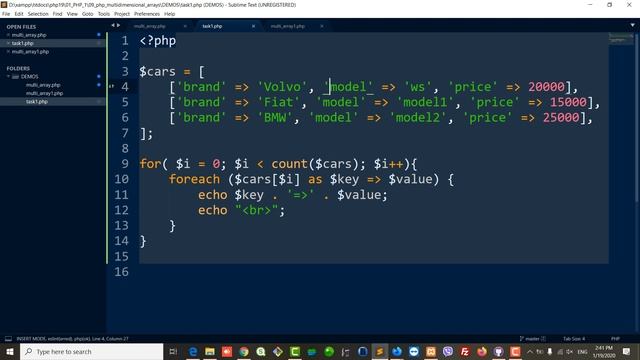Collapse the DEMOS folder
640x360 pixels.
pyautogui.click(x=8, y=77)
